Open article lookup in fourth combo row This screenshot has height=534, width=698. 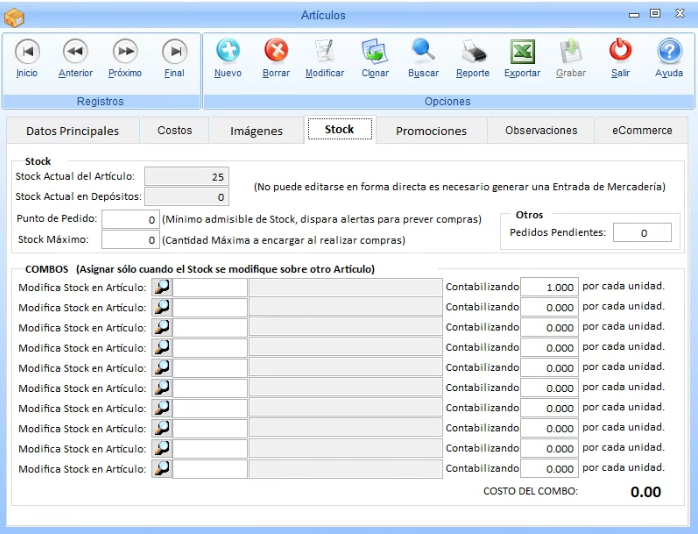162,348
